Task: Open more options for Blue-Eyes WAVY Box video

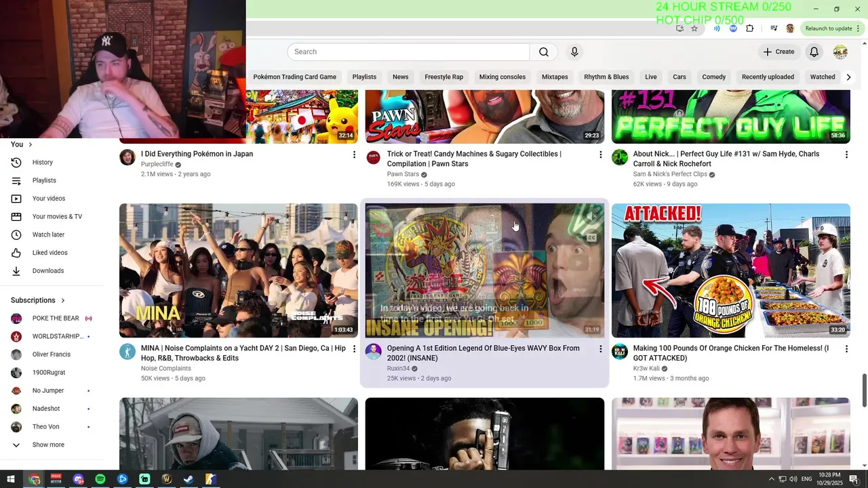Action: tap(600, 349)
